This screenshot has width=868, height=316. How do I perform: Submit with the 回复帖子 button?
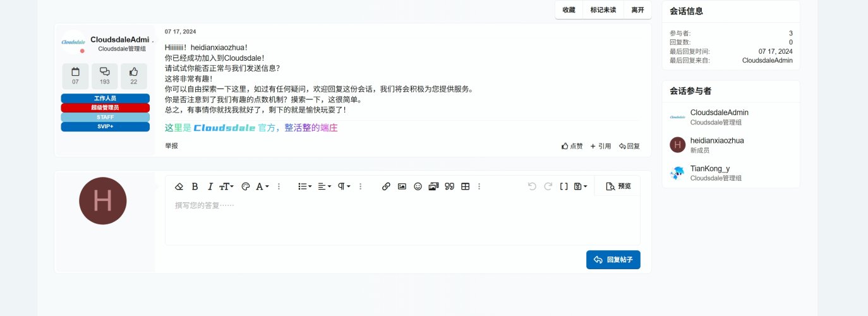[x=613, y=260]
